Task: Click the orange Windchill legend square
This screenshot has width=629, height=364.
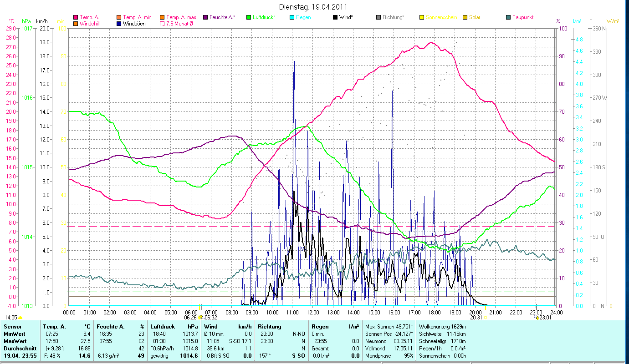Action: coord(76,24)
